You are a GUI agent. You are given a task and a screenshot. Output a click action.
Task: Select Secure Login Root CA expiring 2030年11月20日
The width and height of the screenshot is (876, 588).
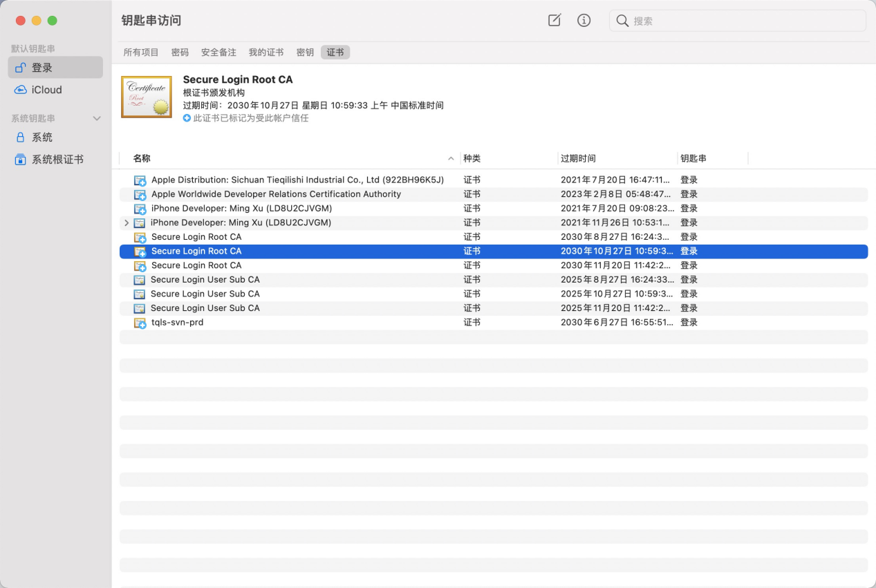click(x=494, y=265)
